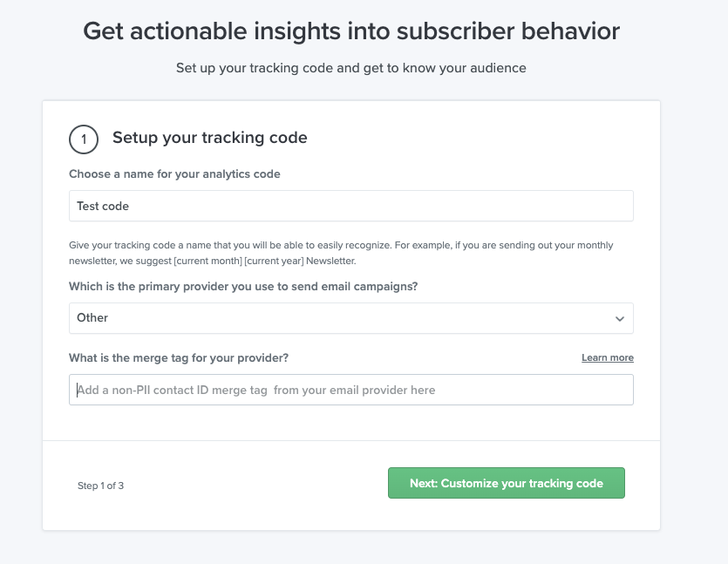The height and width of the screenshot is (564, 728).
Task: Open the "Learn more" link about merge tags
Action: point(607,357)
